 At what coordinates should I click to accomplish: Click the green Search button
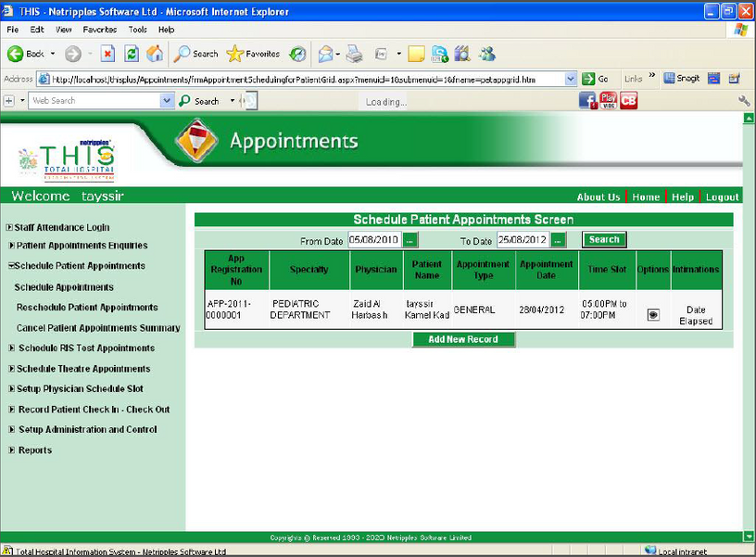pos(604,239)
